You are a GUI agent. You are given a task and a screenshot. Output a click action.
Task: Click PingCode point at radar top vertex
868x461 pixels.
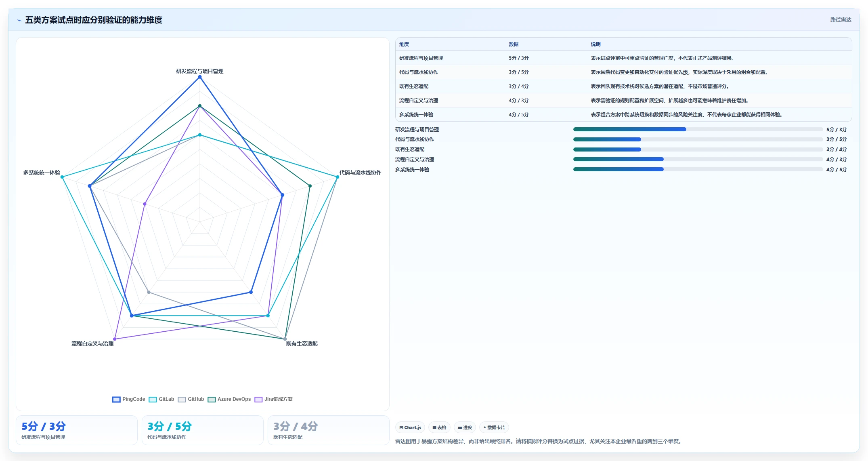pos(200,77)
